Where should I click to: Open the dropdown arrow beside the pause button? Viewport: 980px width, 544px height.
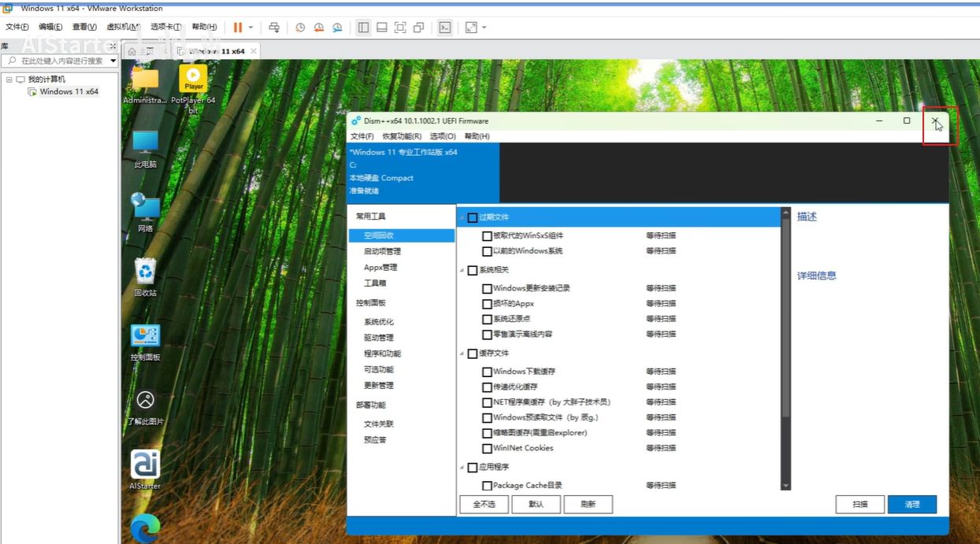pyautogui.click(x=251, y=28)
